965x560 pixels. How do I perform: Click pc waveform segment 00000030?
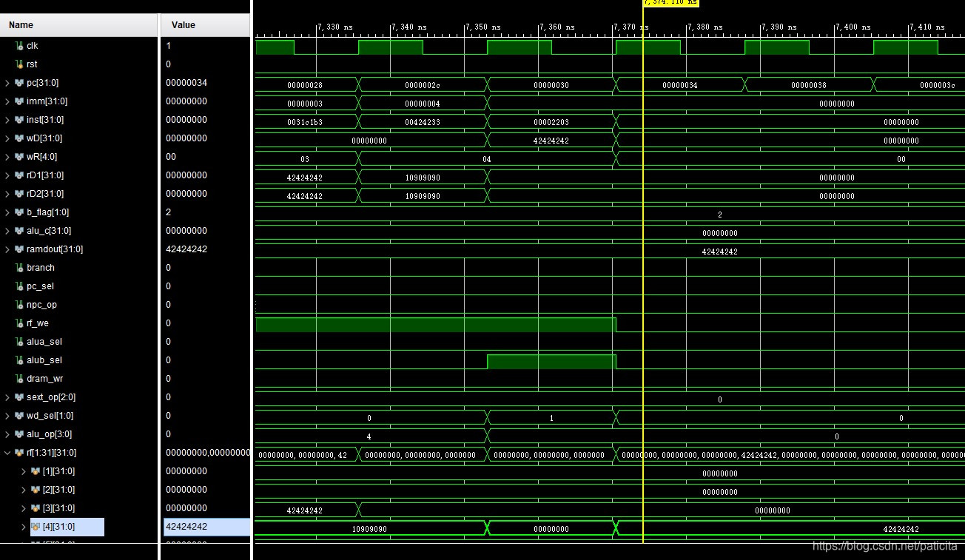pyautogui.click(x=551, y=85)
